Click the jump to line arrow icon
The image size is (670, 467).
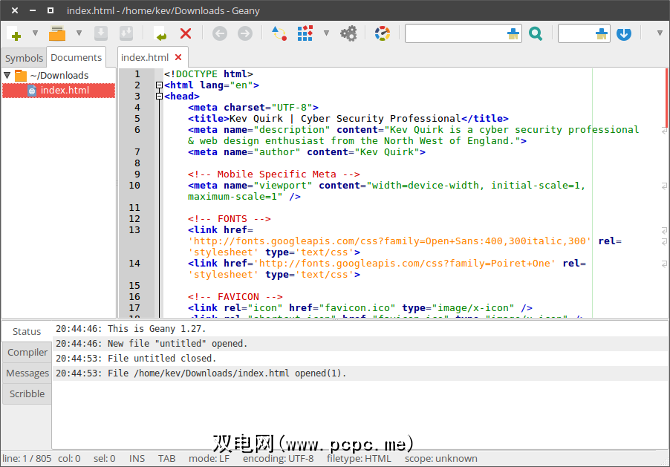tap(624, 34)
